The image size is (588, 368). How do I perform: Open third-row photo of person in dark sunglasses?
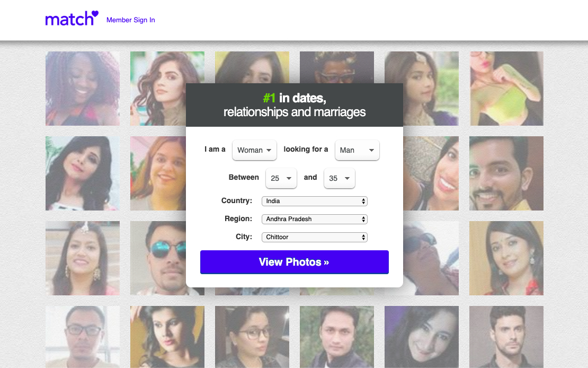431,258
